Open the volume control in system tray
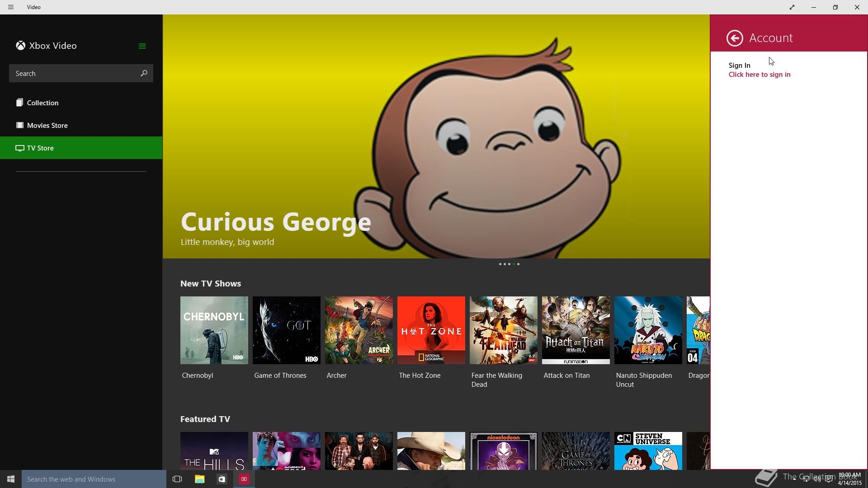 click(817, 479)
